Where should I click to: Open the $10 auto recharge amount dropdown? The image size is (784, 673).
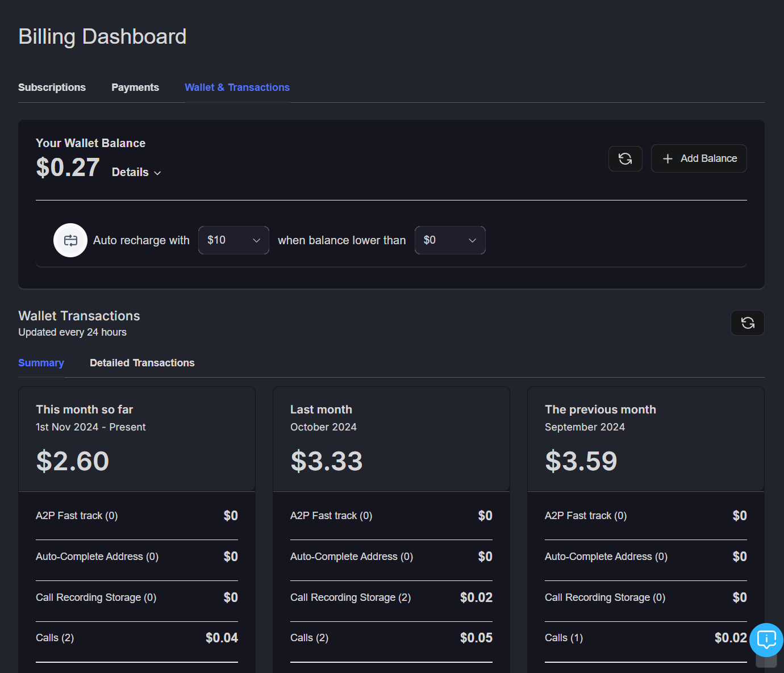(x=233, y=240)
